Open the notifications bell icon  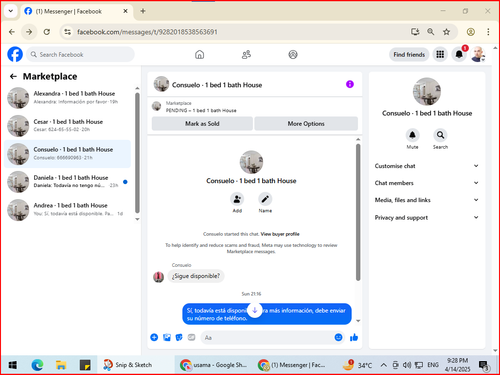pos(459,54)
